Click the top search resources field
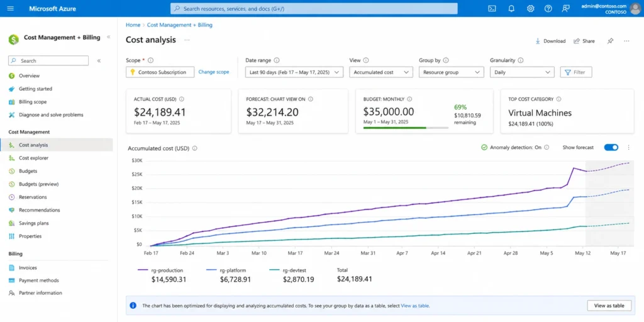644x322 pixels. 314,9
